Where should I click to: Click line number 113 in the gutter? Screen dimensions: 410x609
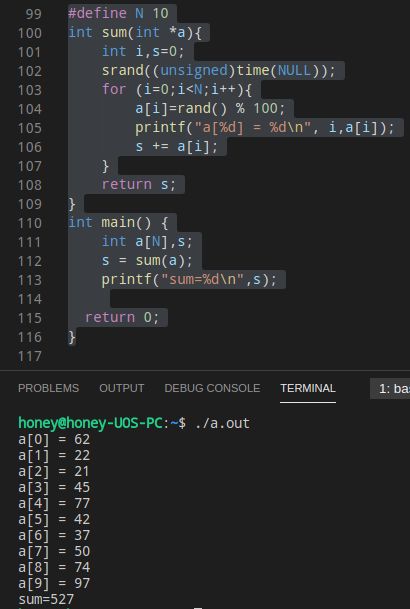click(x=30, y=280)
